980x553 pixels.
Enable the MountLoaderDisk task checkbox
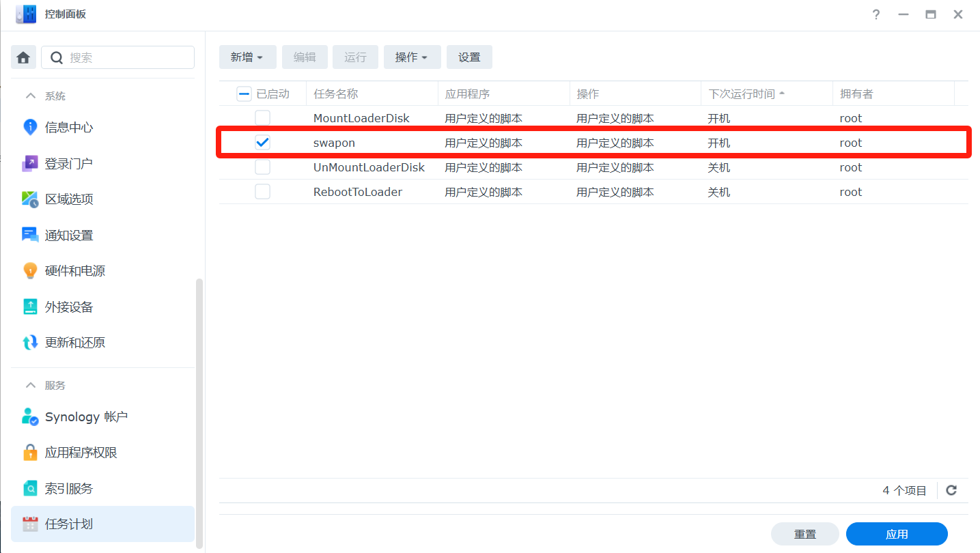pos(262,118)
